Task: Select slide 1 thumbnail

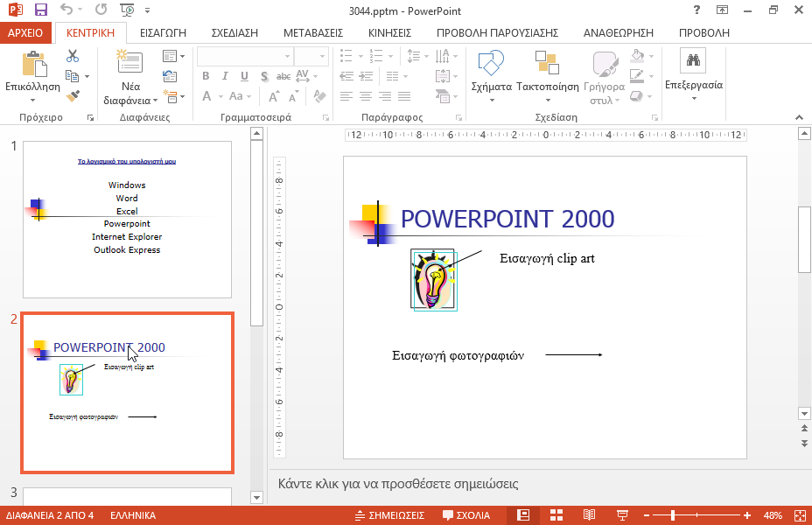Action: (x=128, y=220)
